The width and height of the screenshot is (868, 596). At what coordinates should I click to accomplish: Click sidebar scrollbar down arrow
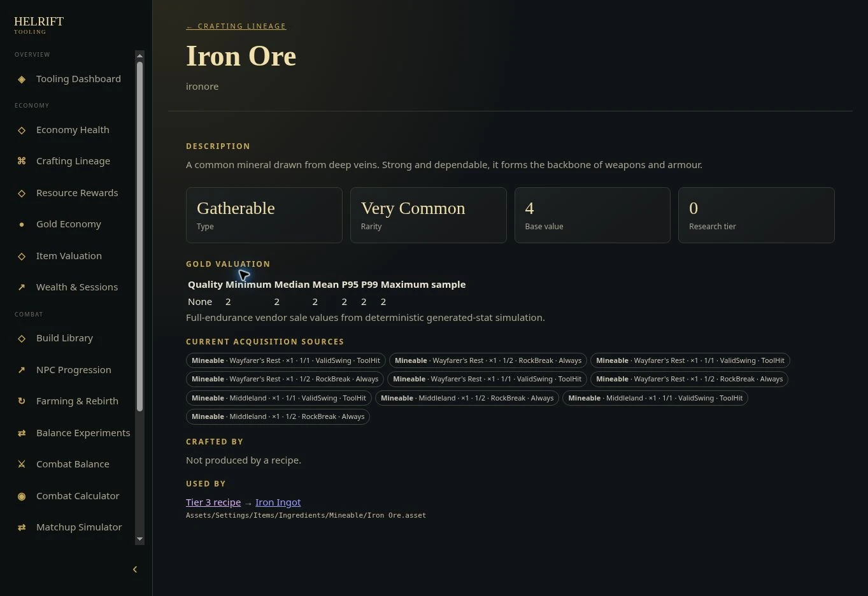(140, 539)
